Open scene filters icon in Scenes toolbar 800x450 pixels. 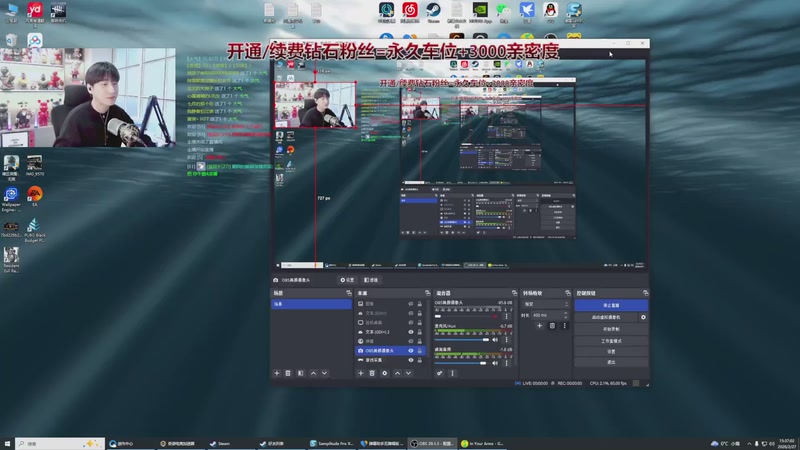point(301,373)
